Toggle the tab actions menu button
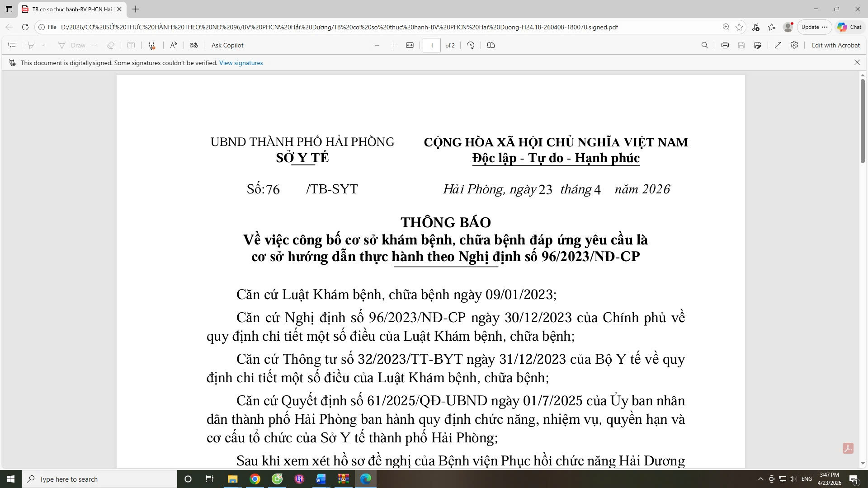Viewport: 868px width, 488px height. tap(9, 9)
